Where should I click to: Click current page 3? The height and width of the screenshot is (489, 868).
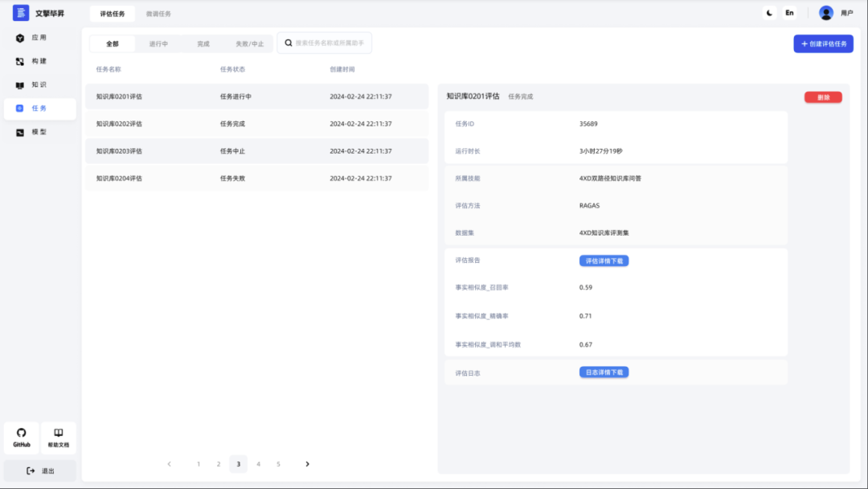pyautogui.click(x=239, y=464)
